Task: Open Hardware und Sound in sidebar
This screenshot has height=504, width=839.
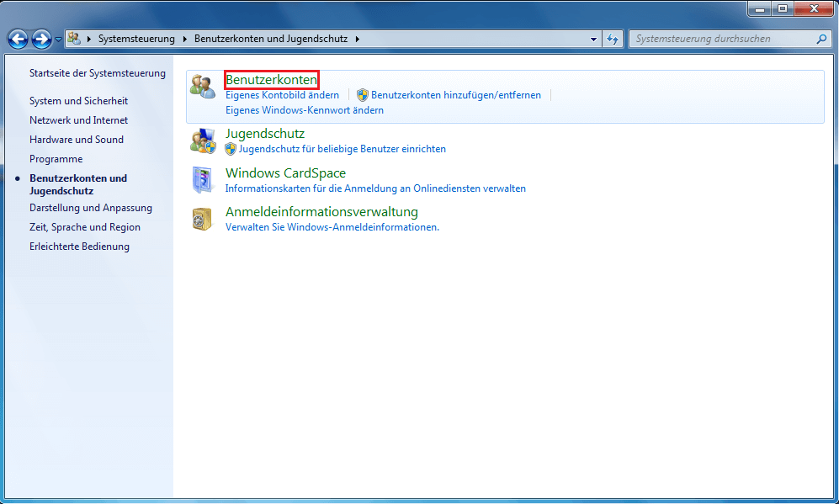Action: (77, 140)
